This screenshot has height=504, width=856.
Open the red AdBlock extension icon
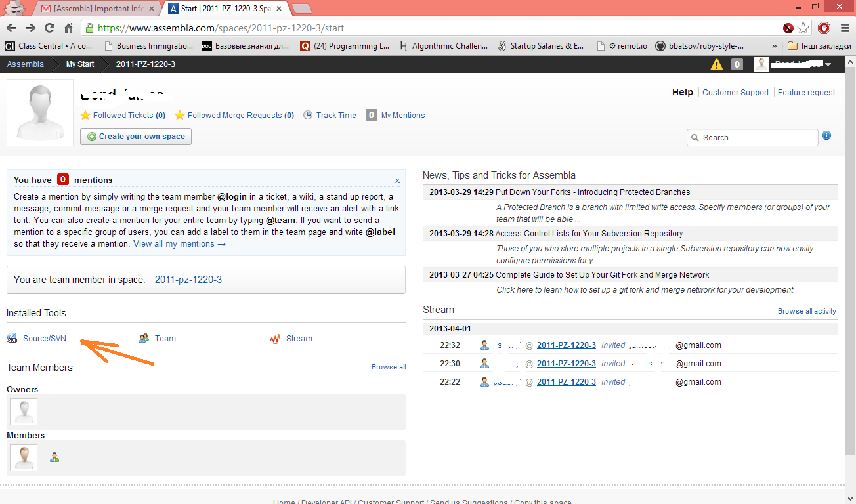[x=824, y=28]
